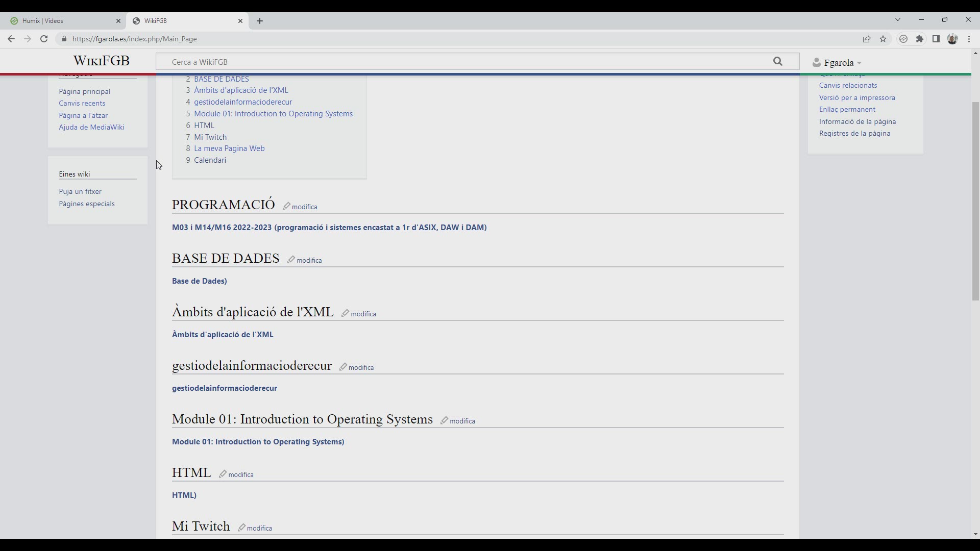Bookmark this page with the star icon
The height and width of the screenshot is (551, 980).
click(x=883, y=39)
